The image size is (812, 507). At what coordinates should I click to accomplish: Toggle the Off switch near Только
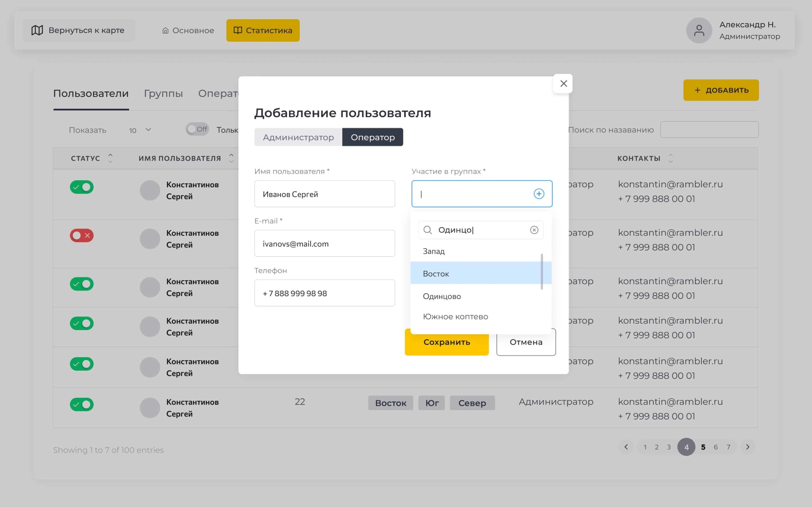pos(197,129)
